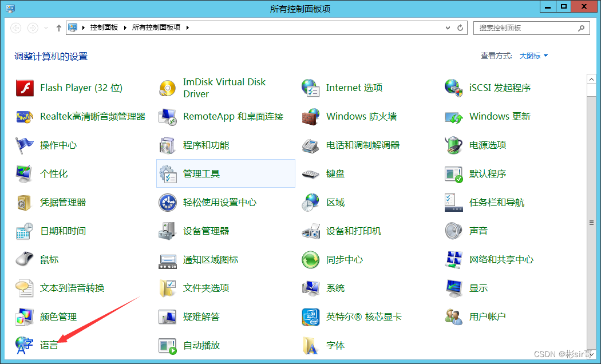Expand the recent locations arrow beside forward button

tap(46, 27)
